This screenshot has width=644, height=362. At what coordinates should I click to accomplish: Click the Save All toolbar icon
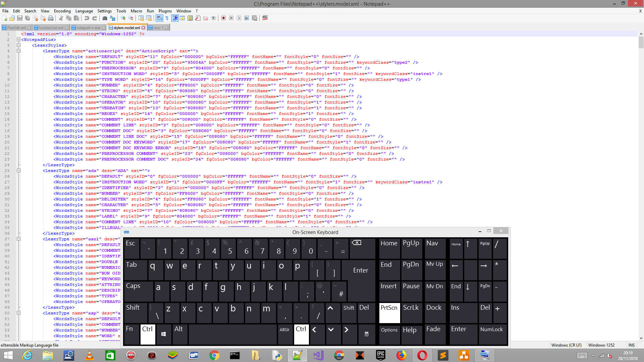click(28, 18)
